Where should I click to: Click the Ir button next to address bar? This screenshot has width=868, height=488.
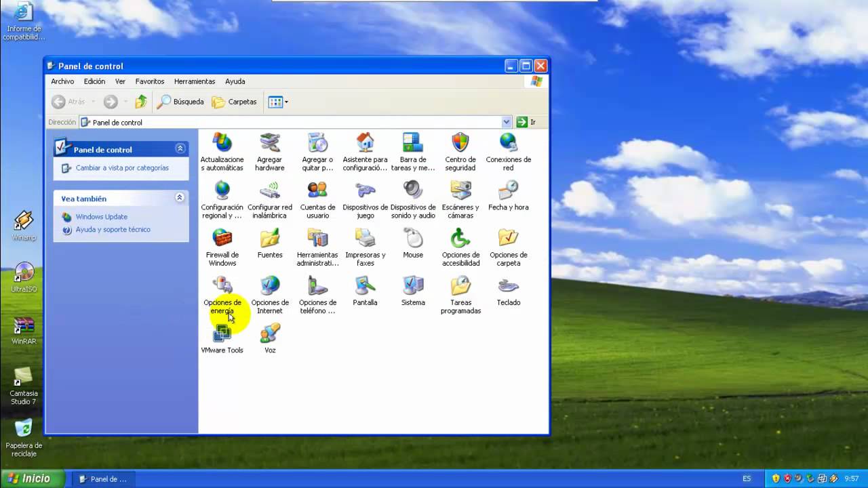(x=524, y=122)
